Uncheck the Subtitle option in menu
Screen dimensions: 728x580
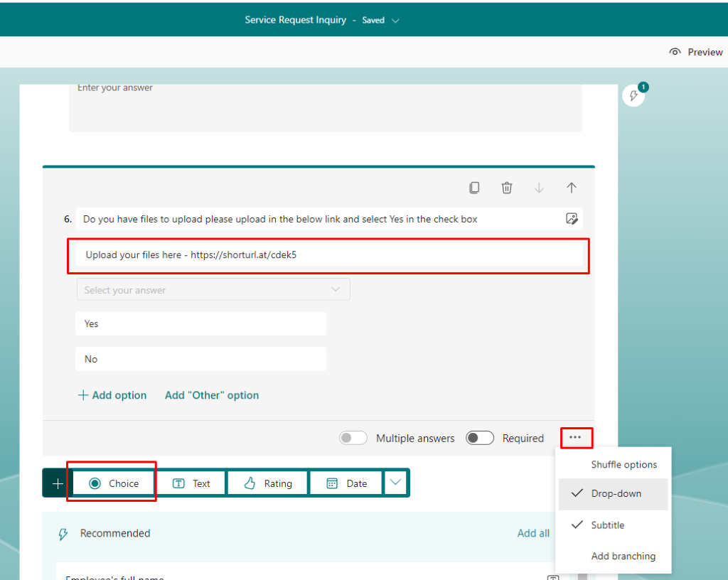pyautogui.click(x=608, y=525)
